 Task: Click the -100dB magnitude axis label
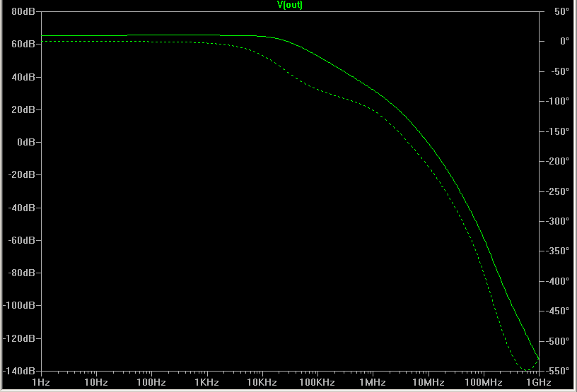click(19, 305)
